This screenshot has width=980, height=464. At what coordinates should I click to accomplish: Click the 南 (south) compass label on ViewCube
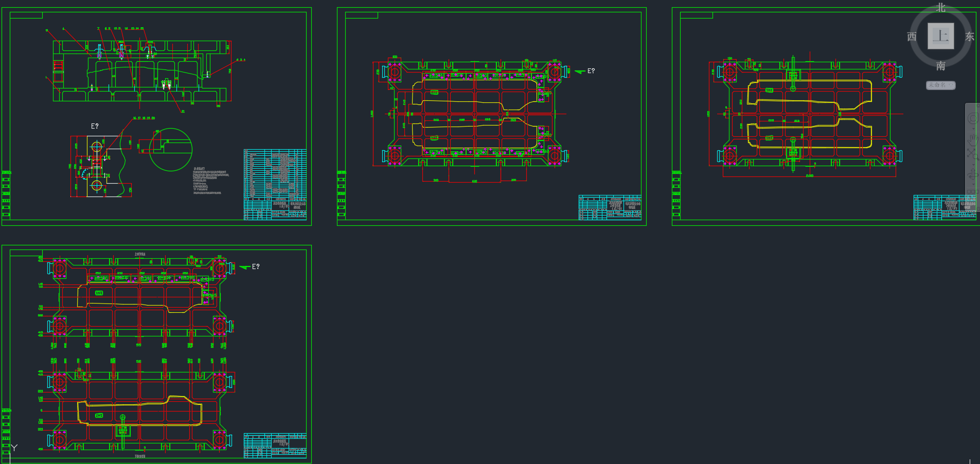[940, 66]
